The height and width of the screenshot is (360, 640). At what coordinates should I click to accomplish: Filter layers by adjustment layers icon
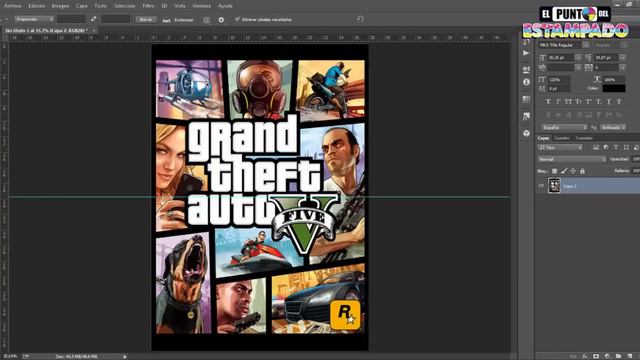(x=606, y=147)
